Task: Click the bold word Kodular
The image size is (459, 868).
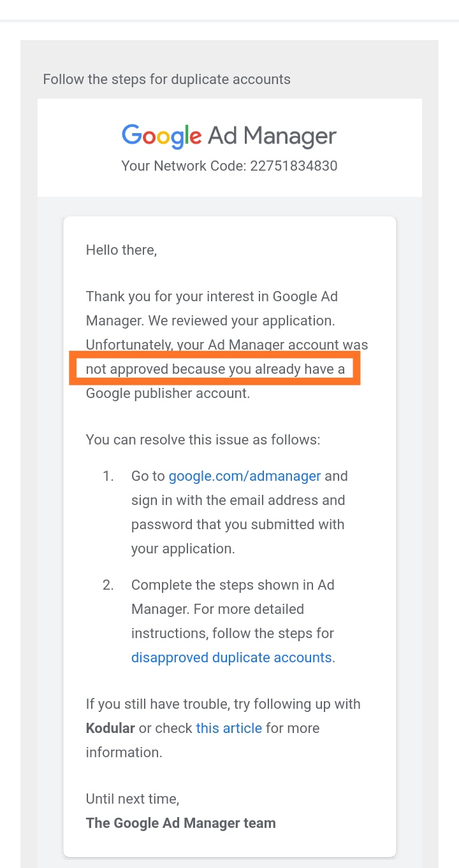Action: (x=110, y=728)
